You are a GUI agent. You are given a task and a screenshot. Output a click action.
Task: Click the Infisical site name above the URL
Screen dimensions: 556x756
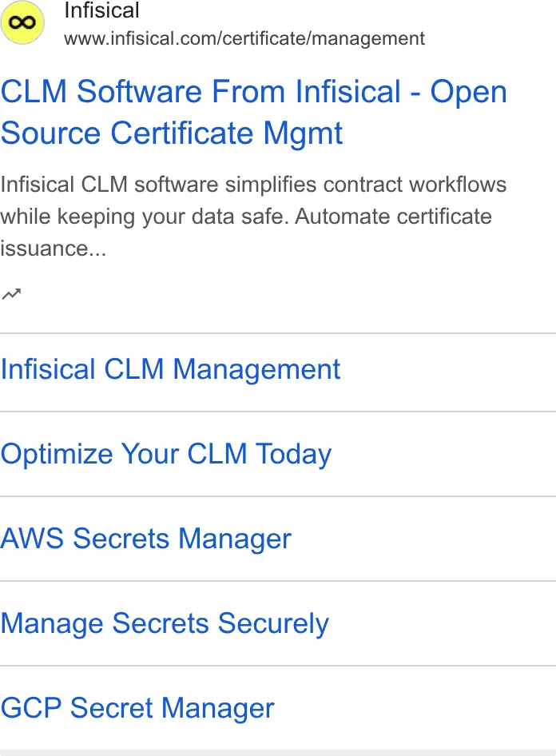pyautogui.click(x=101, y=10)
